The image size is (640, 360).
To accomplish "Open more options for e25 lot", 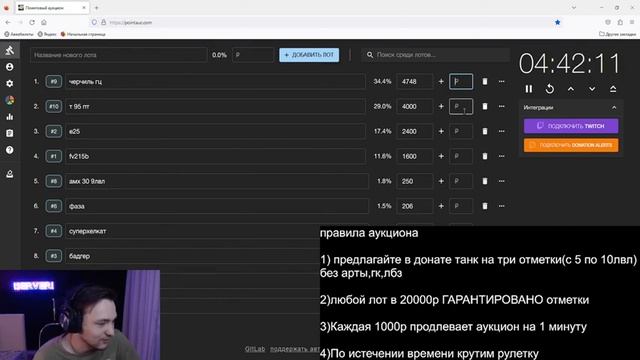I will [501, 131].
